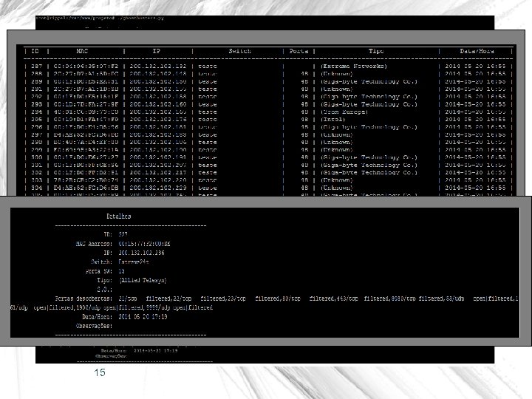Click '2014-05-20 17:19' Data/Hora value in Detalhes
532x399 pixels.
click(x=143, y=316)
